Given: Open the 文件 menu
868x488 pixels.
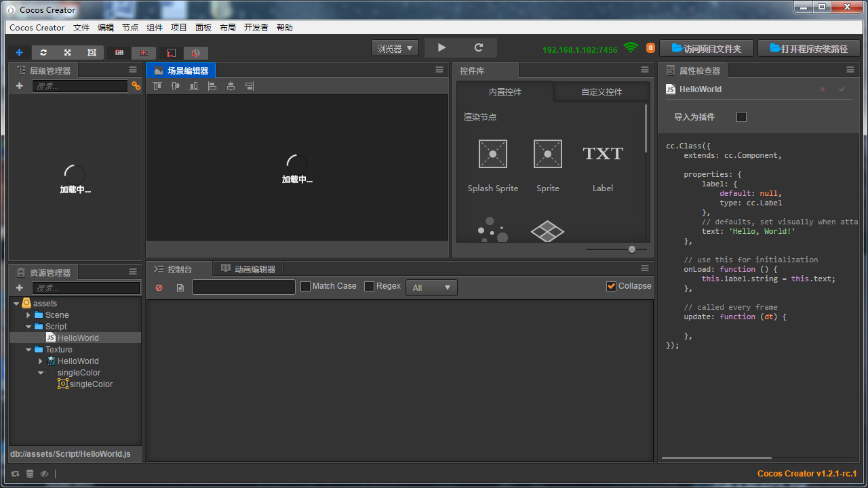Looking at the screenshot, I should click(x=81, y=28).
